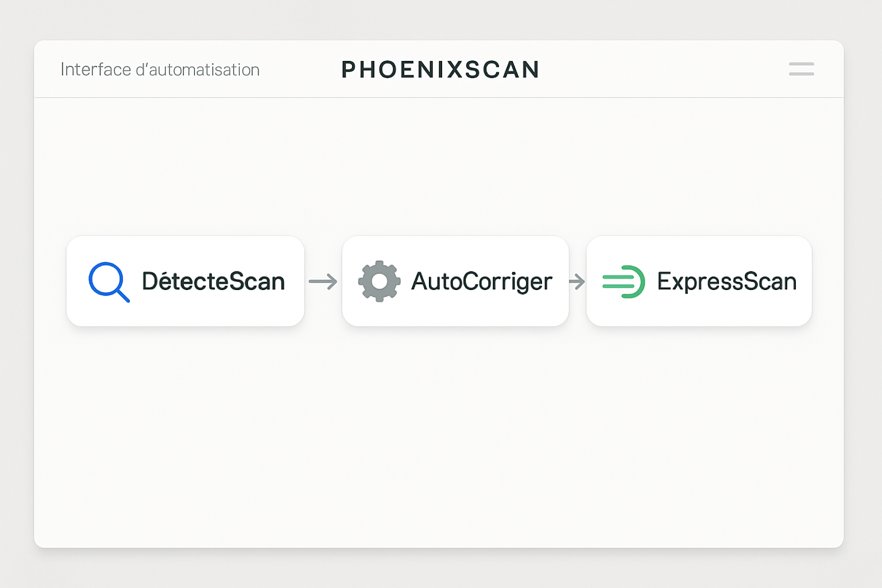Image resolution: width=882 pixels, height=588 pixels.
Task: Click the arrow between DétecteScan and AutoCorriger
Action: [x=323, y=281]
